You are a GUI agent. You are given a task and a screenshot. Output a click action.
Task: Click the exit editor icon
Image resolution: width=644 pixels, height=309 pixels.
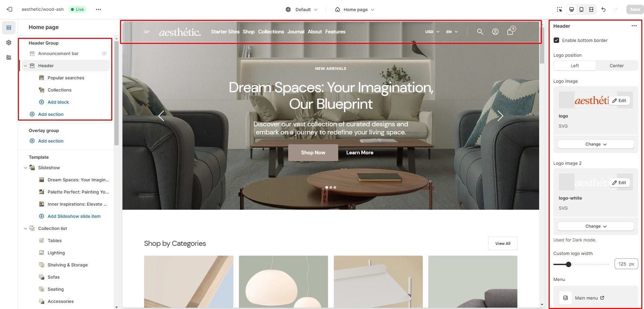pos(9,9)
